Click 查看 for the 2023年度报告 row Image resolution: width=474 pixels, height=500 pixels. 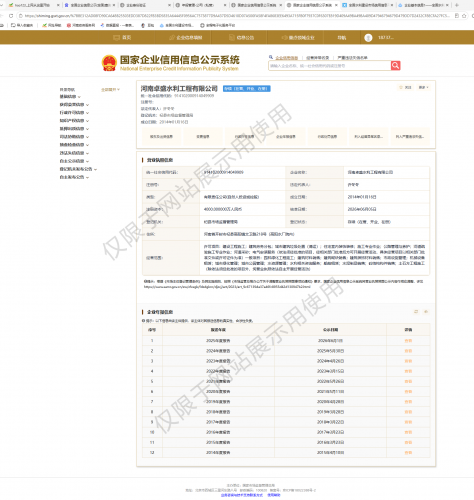(x=408, y=361)
